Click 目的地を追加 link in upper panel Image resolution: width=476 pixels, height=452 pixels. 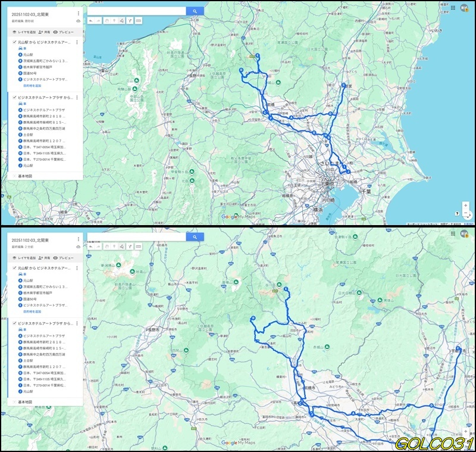click(32, 86)
